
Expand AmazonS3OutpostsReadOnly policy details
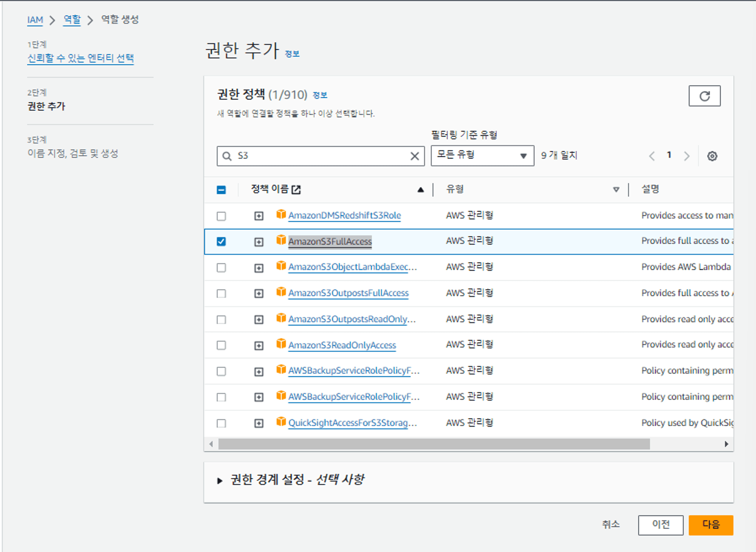coord(259,320)
